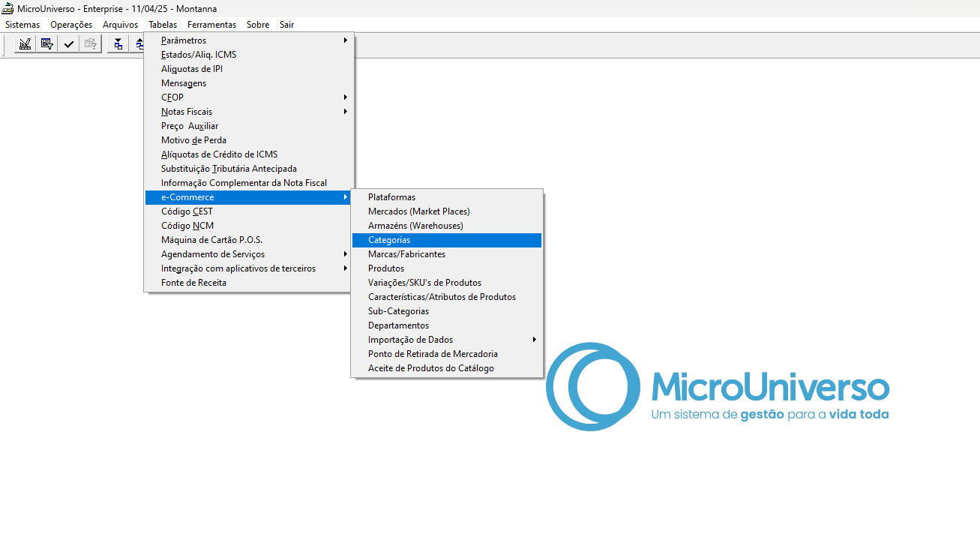Open Informação Complementar da Nota Fiscal
The height and width of the screenshot is (555, 980).
(x=248, y=183)
